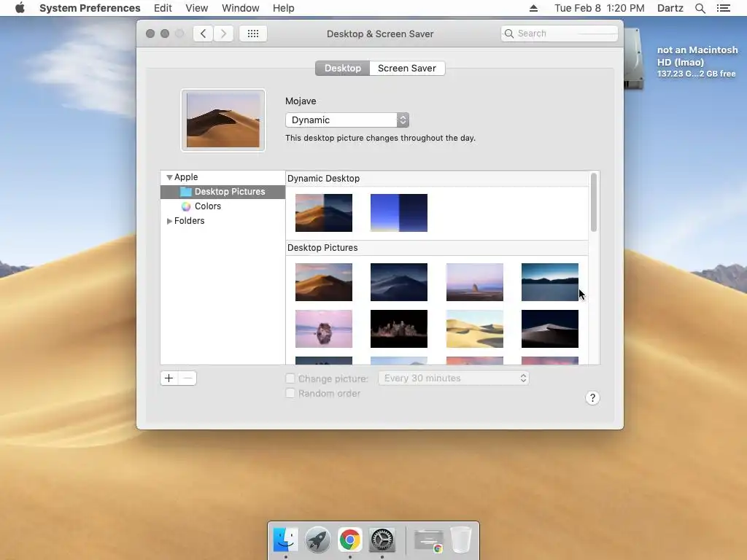Open the System Preferences app menu
This screenshot has width=747, height=560.
tap(90, 8)
